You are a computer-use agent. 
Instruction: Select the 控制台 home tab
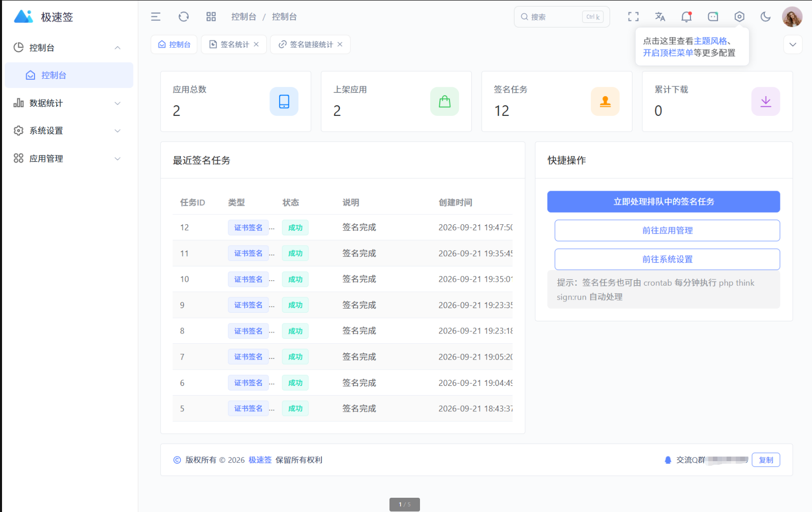(x=174, y=44)
